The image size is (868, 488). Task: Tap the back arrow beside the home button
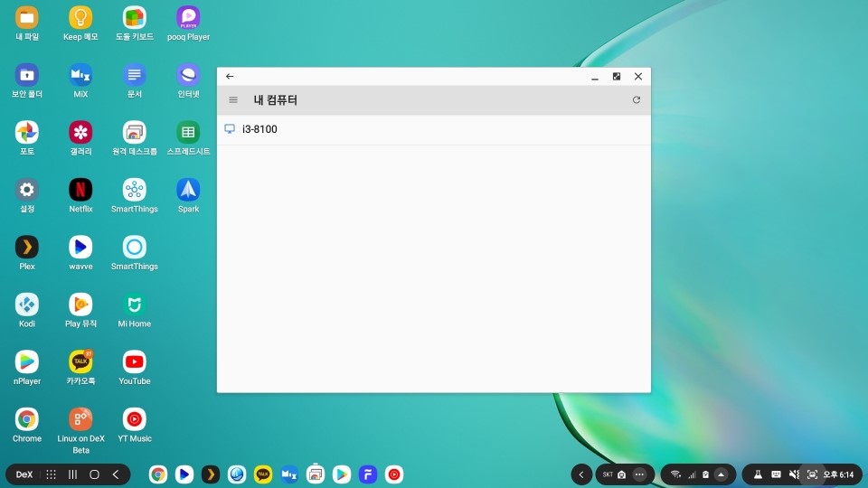click(116, 474)
